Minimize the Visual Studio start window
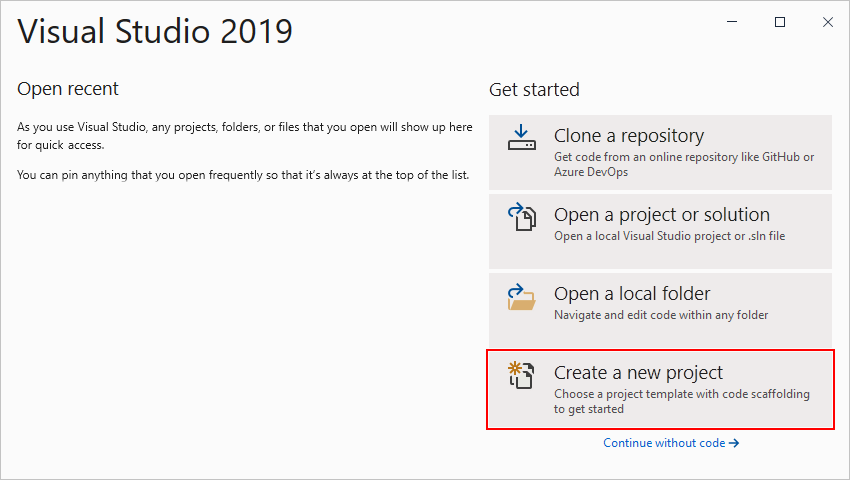Screen dimensions: 850x480 coord(733,22)
